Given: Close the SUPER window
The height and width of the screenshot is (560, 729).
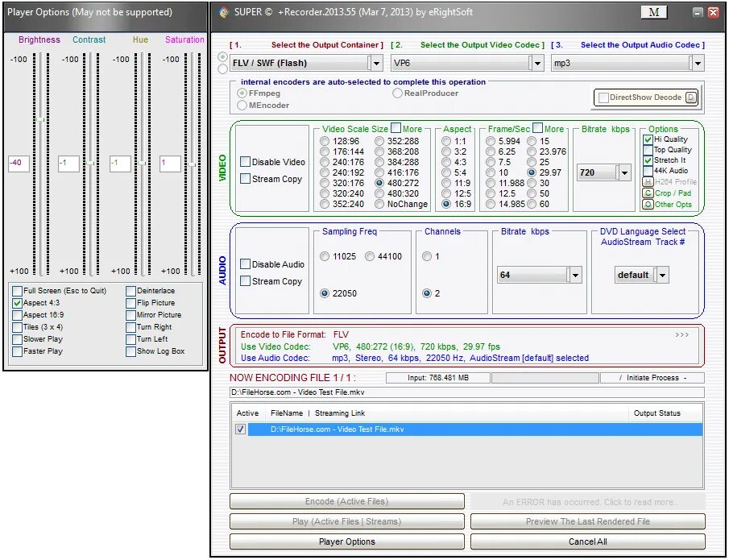Looking at the screenshot, I should (x=713, y=13).
